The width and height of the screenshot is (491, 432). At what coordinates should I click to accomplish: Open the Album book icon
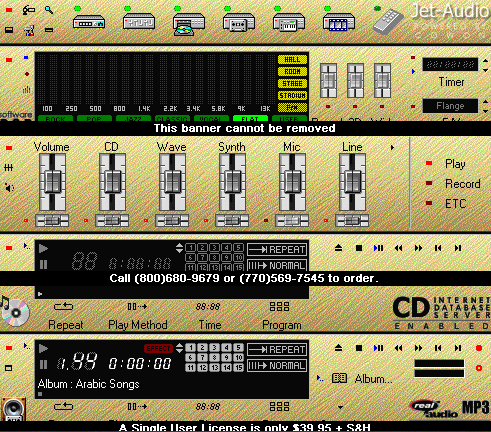339,378
